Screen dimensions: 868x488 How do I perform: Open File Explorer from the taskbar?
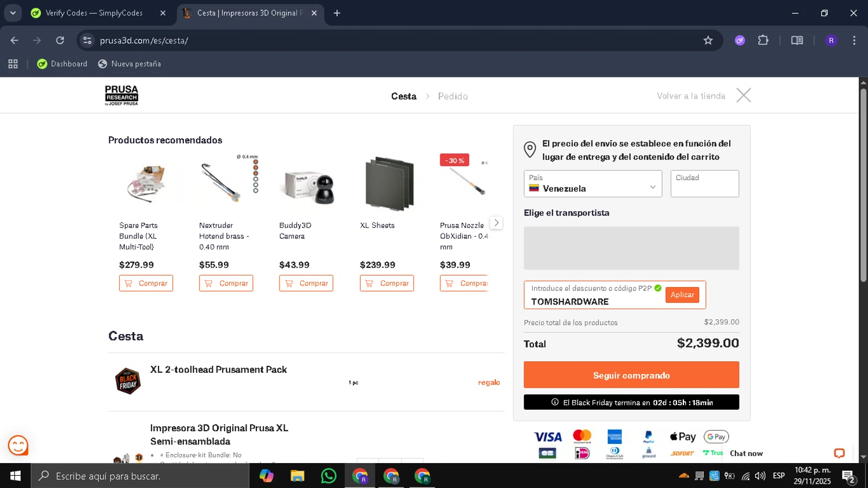(x=297, y=476)
